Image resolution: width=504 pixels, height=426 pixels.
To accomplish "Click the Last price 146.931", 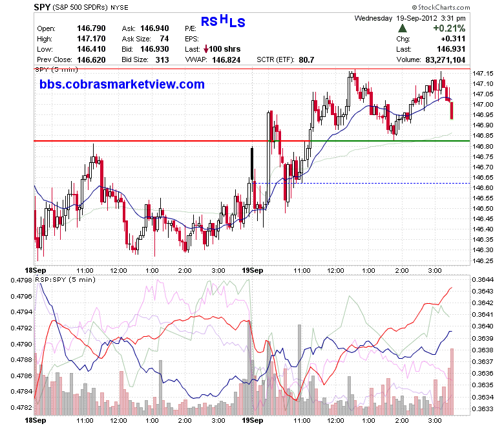I will click(451, 49).
